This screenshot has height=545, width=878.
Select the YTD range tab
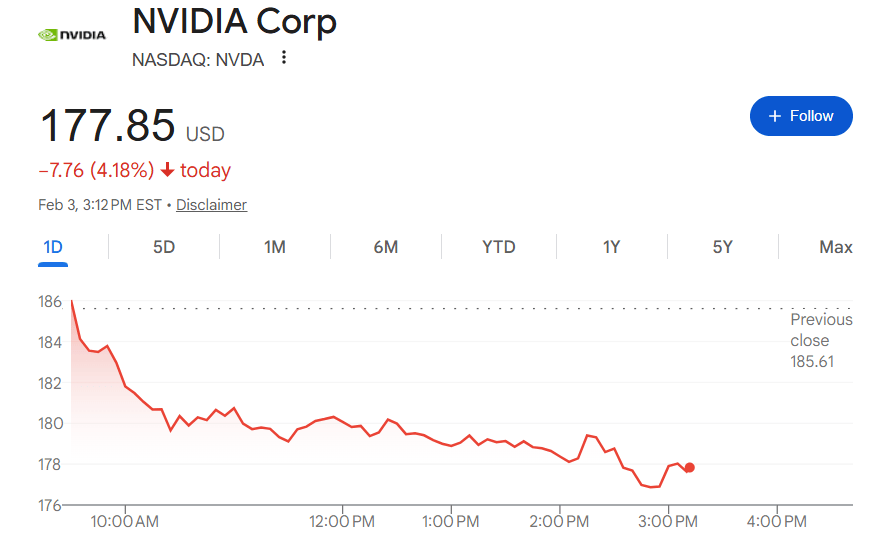click(x=499, y=247)
